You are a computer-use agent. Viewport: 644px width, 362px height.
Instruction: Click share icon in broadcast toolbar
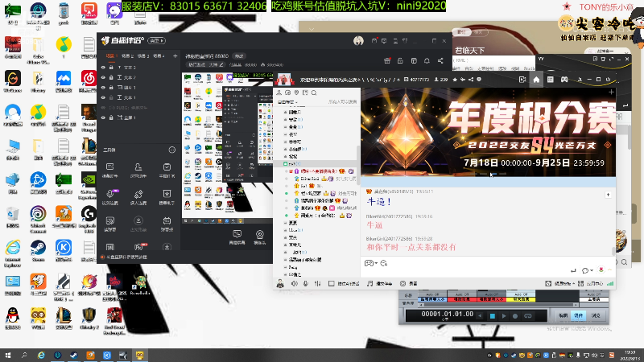click(440, 61)
